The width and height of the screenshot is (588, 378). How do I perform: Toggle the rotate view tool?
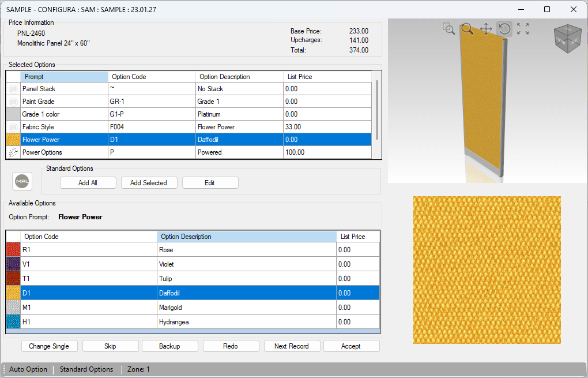click(x=505, y=29)
